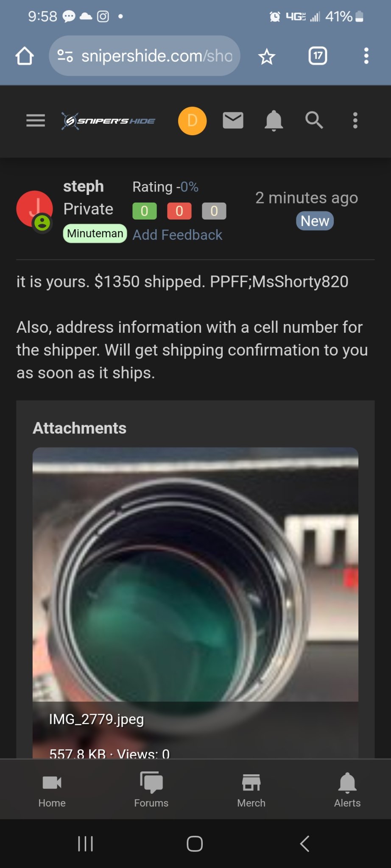
Task: Tap the Sniper's Hide logo
Action: tap(109, 121)
